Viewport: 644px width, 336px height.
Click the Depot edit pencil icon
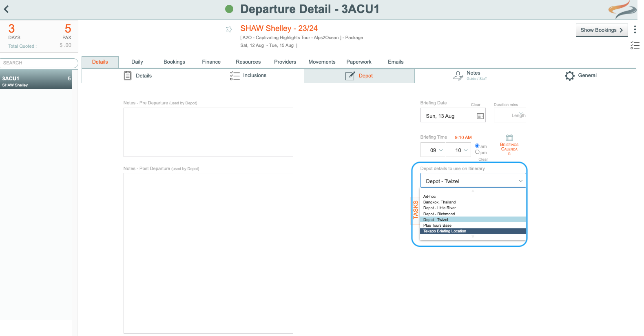tap(350, 76)
